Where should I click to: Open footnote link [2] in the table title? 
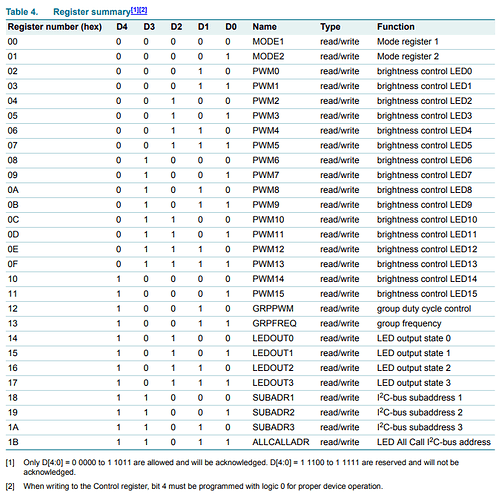[143, 10]
